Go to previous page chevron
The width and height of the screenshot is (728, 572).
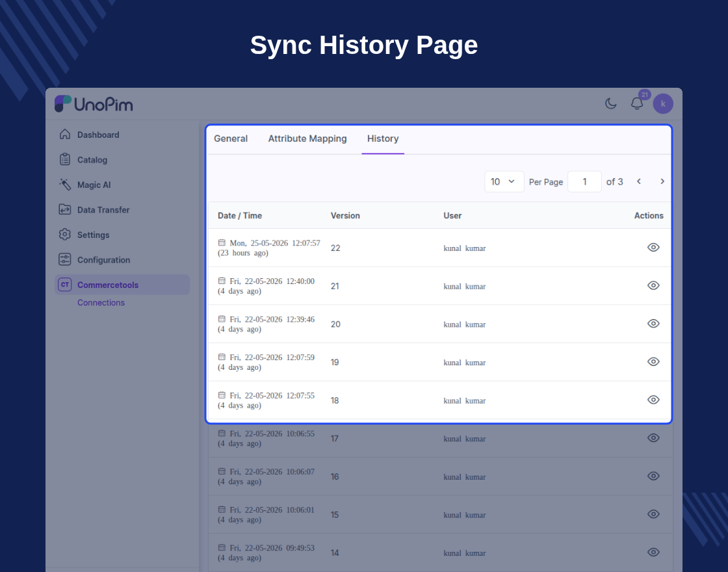639,181
